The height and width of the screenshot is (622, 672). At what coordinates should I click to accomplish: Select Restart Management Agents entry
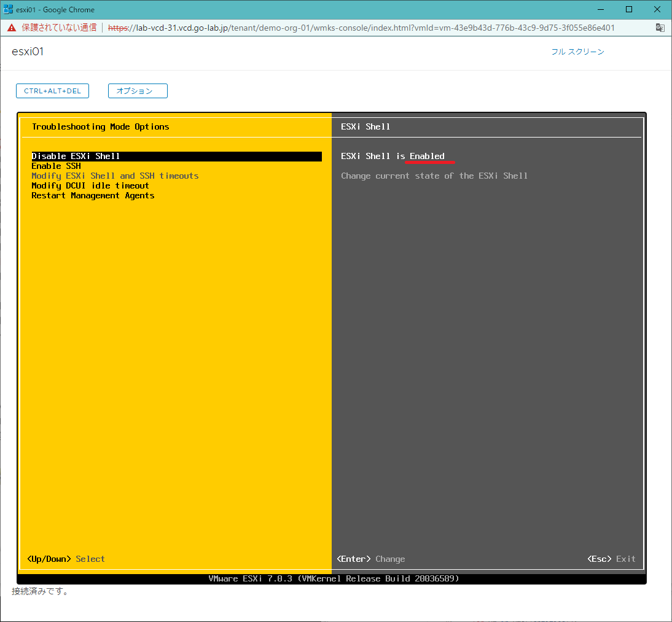pos(93,196)
